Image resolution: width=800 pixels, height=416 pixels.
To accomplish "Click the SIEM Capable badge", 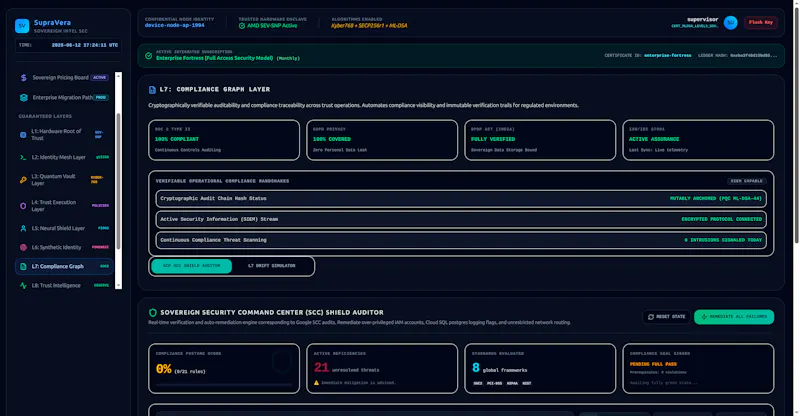I will click(746, 181).
